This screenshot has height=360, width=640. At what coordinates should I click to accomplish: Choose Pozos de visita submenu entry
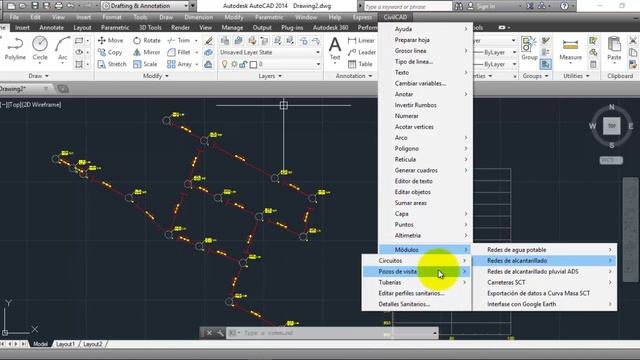[x=416, y=271]
